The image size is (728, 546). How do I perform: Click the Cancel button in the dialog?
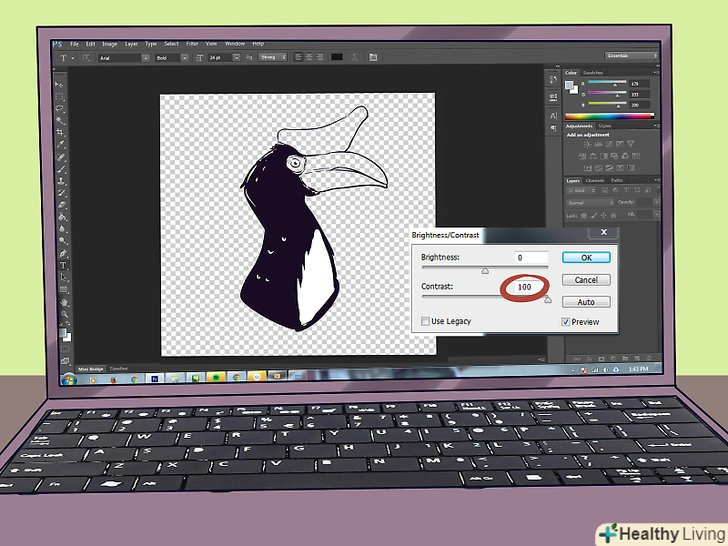586,280
